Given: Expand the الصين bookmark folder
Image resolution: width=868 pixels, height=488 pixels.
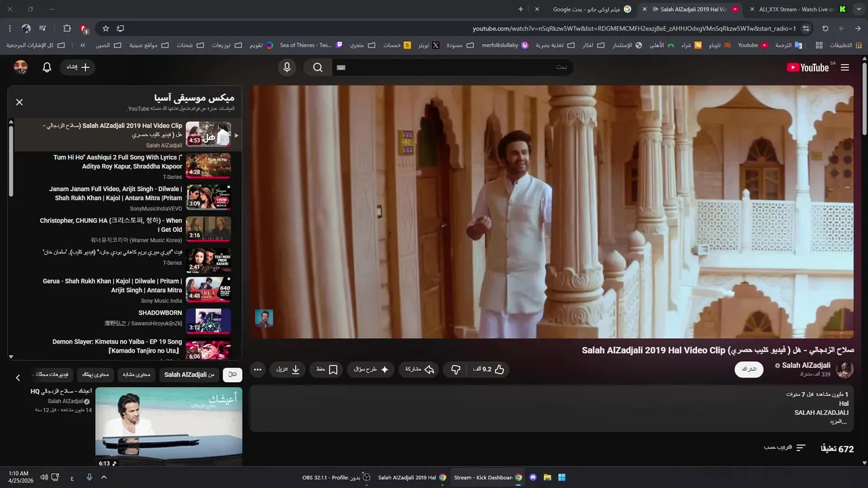Looking at the screenshot, I should (x=108, y=45).
